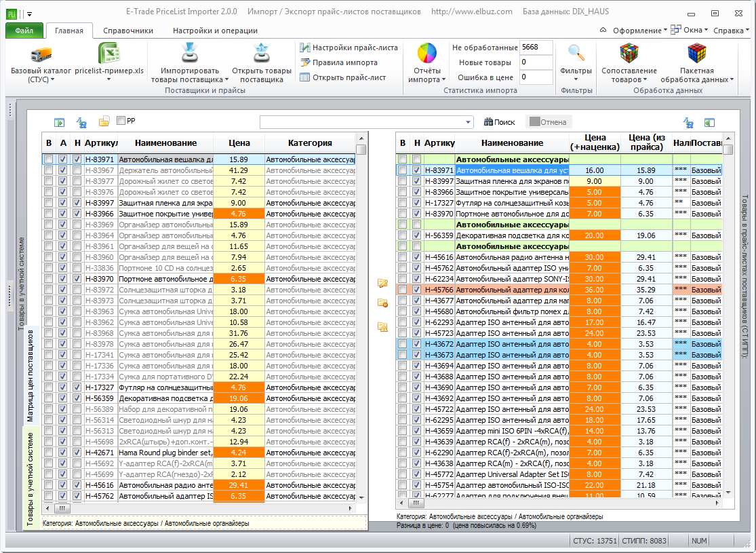Click the Отмена button
Image resolution: width=756 pixels, height=553 pixels.
point(548,122)
